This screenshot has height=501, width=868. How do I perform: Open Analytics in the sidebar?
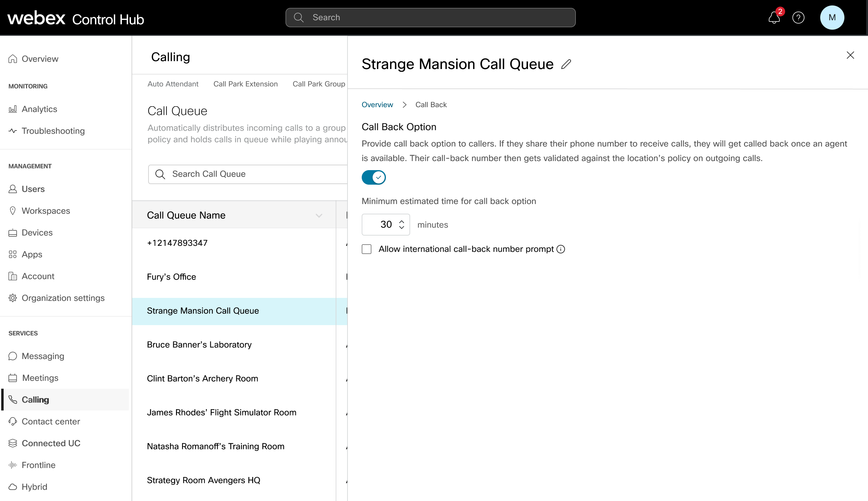point(39,109)
